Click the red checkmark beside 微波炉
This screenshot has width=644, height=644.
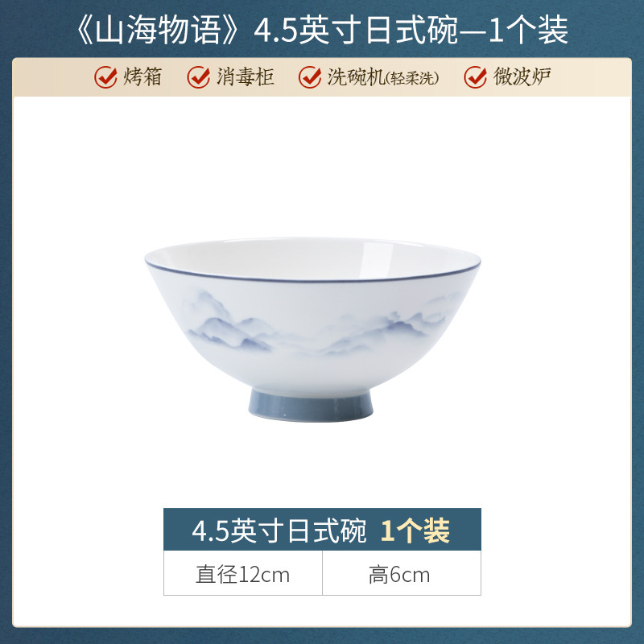pos(476,76)
